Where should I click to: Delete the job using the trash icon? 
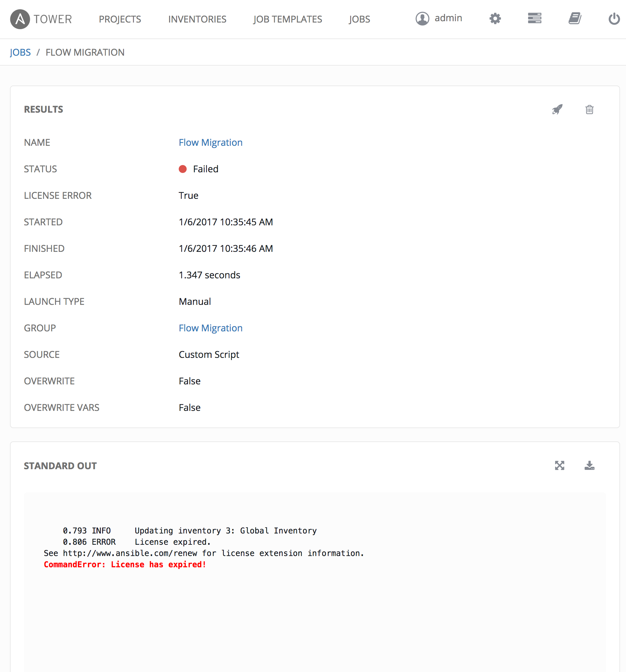point(589,110)
